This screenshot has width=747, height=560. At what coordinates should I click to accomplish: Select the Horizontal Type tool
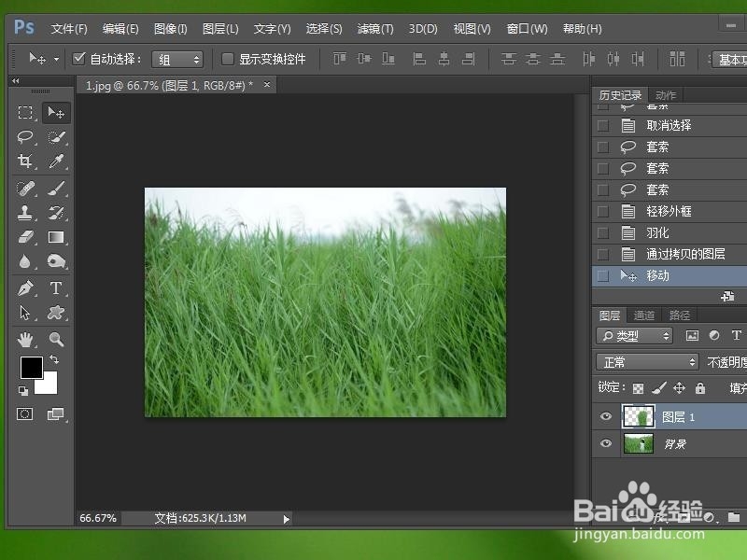point(56,288)
